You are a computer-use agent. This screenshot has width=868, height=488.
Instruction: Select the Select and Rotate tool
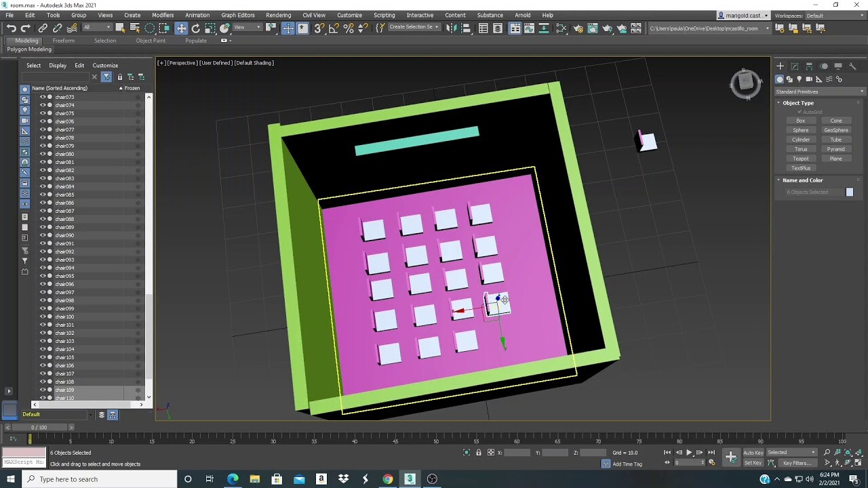(195, 28)
